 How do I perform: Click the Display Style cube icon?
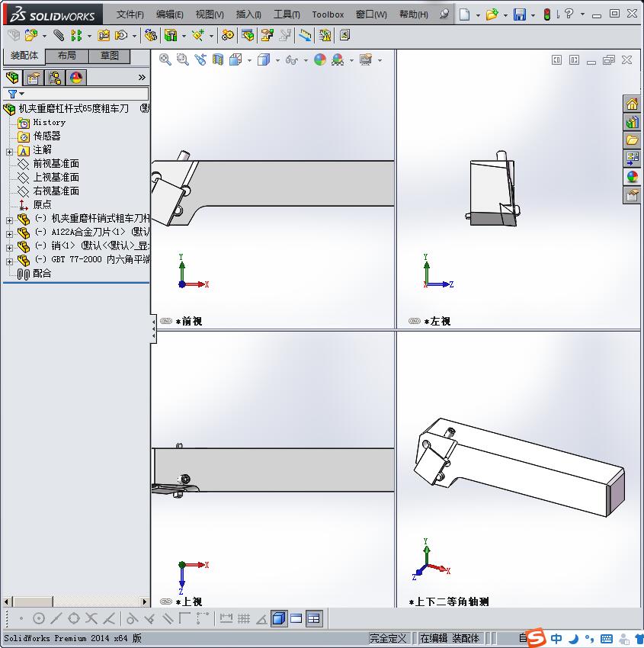point(264,60)
